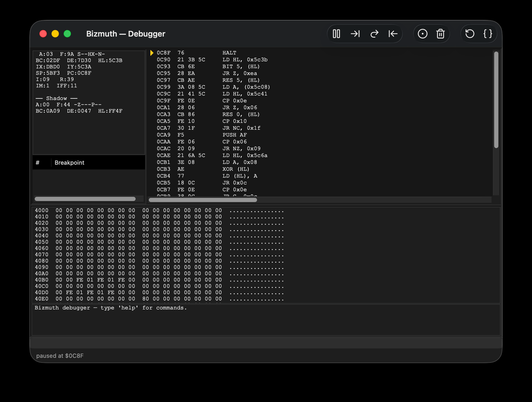Click the SP:5BF3 register value
Viewport: 532px width, 402px height.
(x=48, y=73)
